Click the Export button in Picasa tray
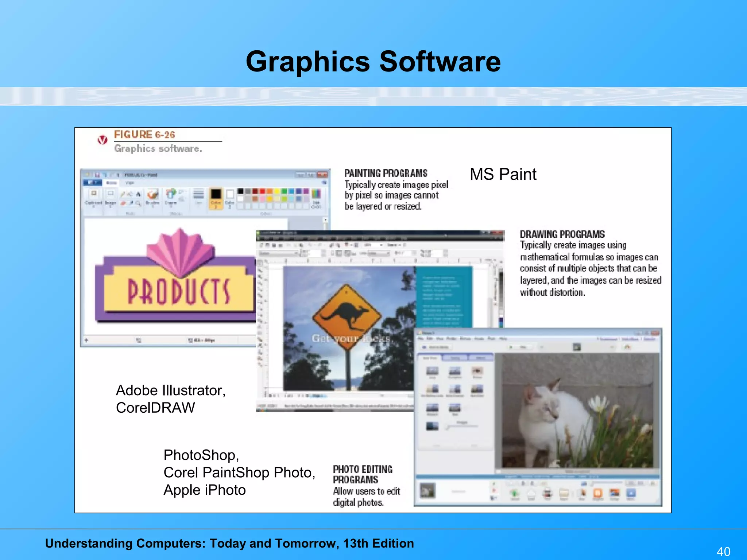 [564, 494]
